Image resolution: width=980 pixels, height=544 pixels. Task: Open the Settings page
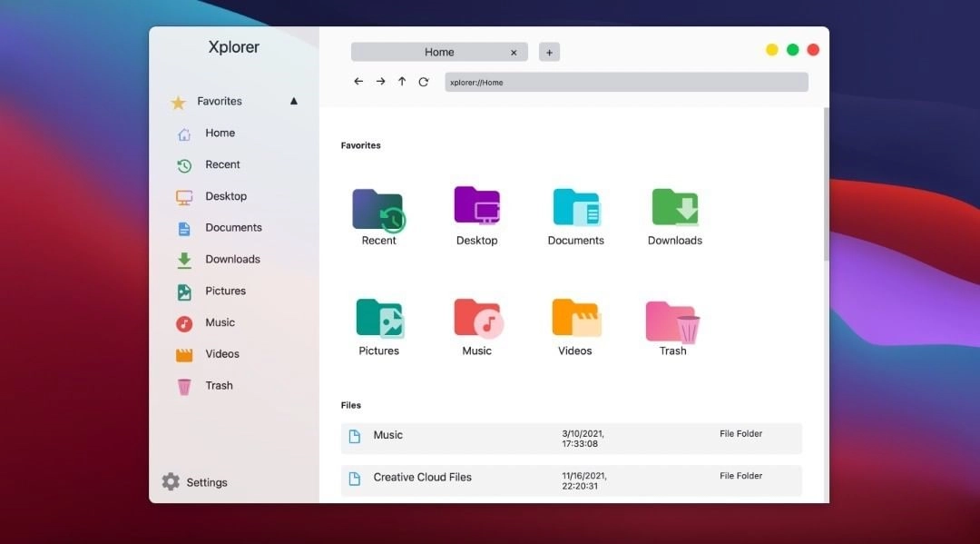pyautogui.click(x=206, y=481)
